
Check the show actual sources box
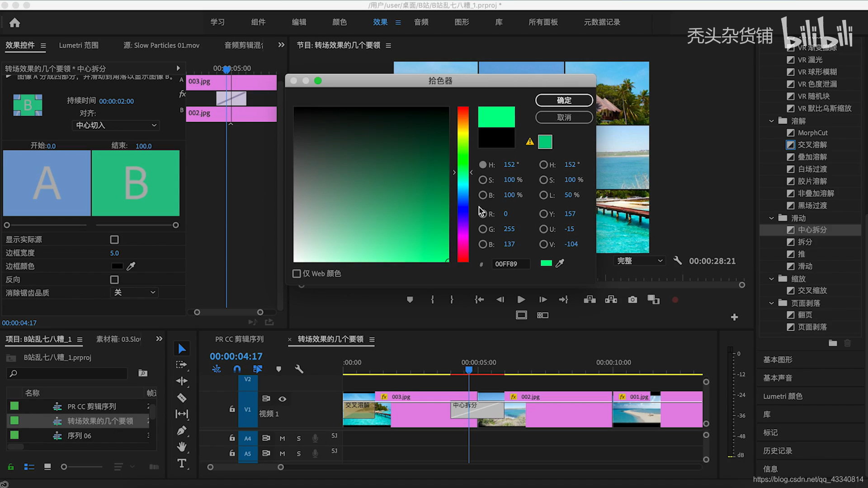click(114, 239)
